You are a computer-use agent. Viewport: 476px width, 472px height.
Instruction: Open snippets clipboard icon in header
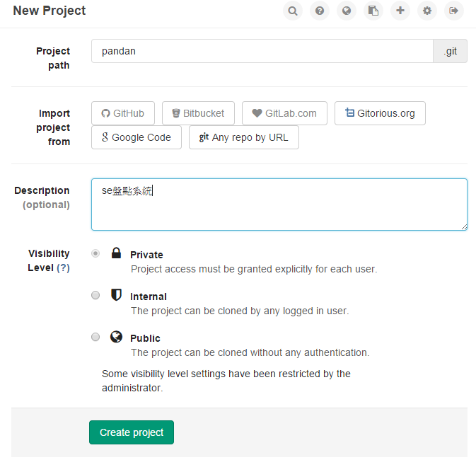tap(373, 11)
